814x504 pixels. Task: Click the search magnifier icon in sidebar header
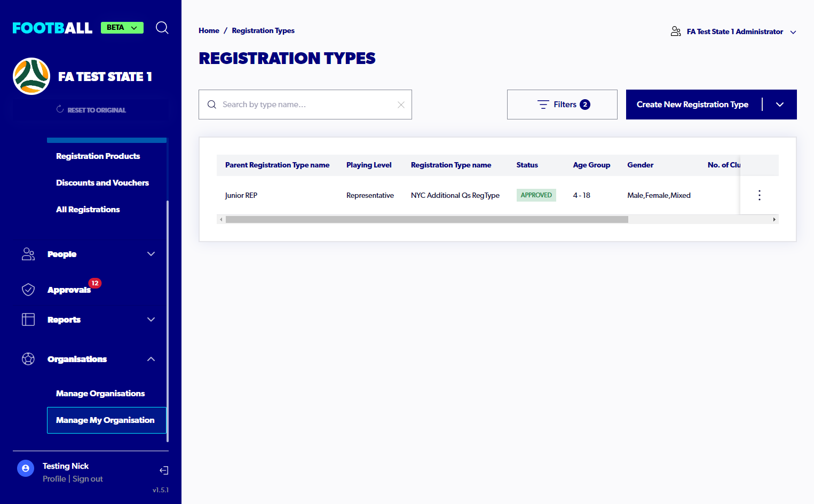[x=162, y=28]
